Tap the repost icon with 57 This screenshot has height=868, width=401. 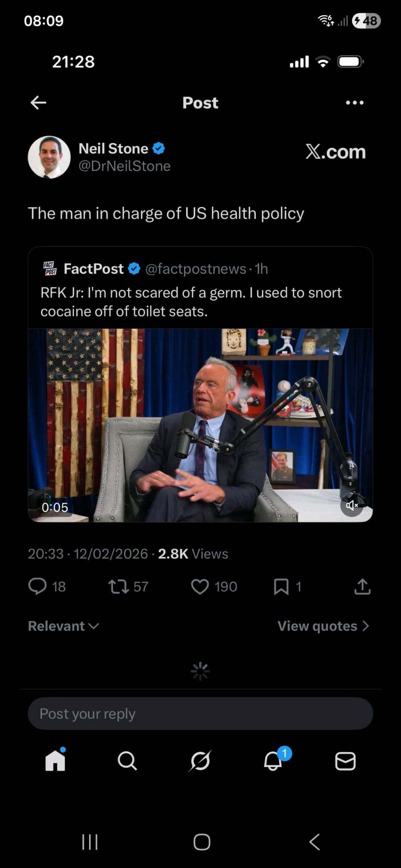(118, 587)
